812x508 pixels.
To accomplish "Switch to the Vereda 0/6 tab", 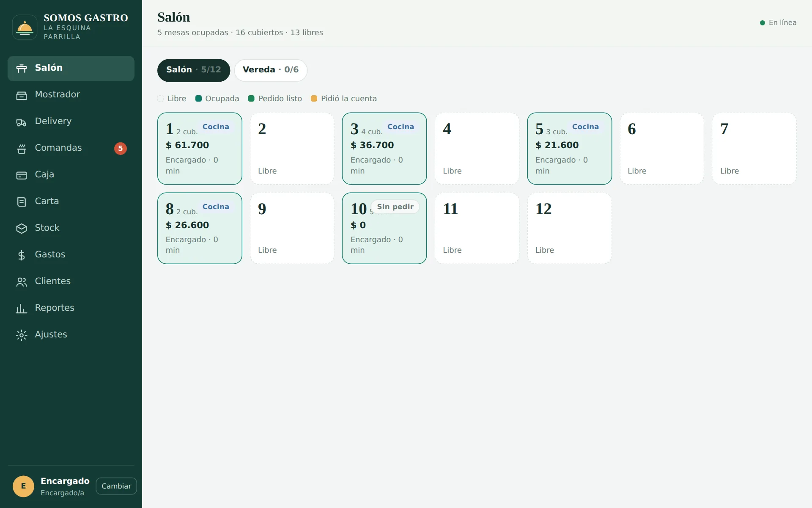I will (x=271, y=70).
